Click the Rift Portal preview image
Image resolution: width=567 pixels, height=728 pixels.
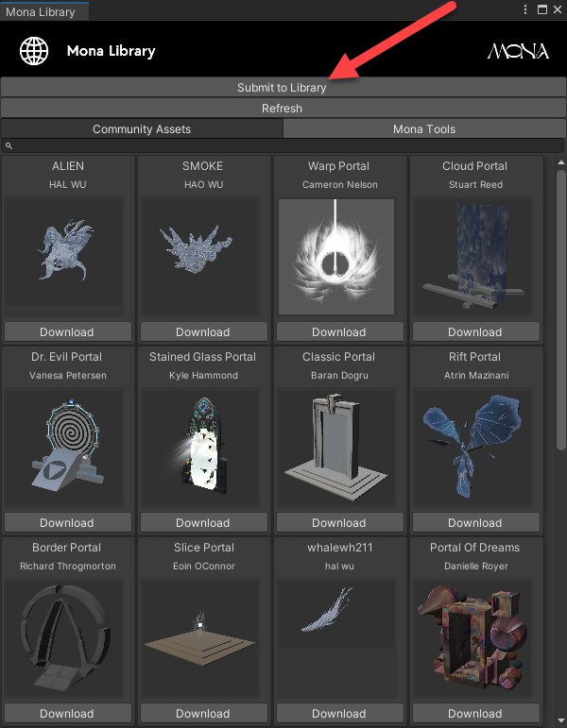[472, 448]
